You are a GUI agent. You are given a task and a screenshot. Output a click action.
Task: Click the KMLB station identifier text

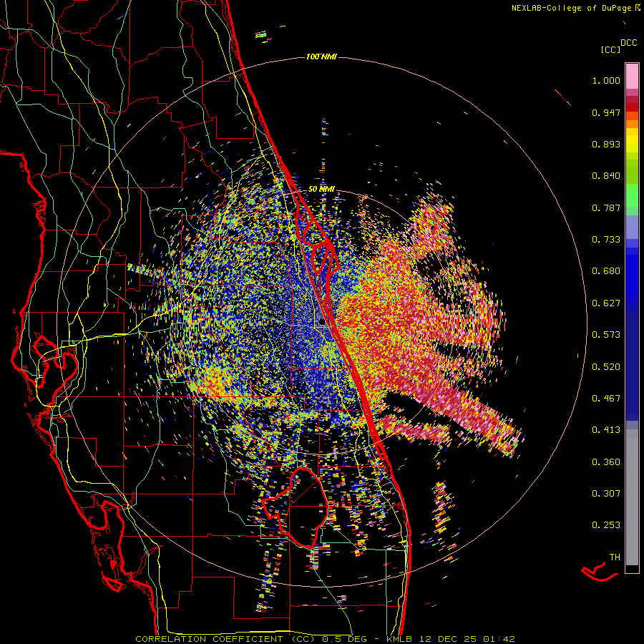coord(401,639)
